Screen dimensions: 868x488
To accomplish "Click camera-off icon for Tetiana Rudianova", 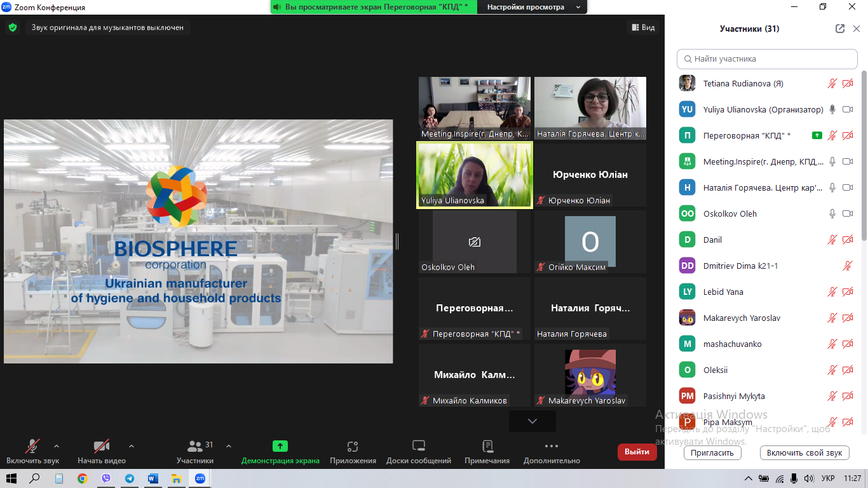I will click(x=848, y=83).
